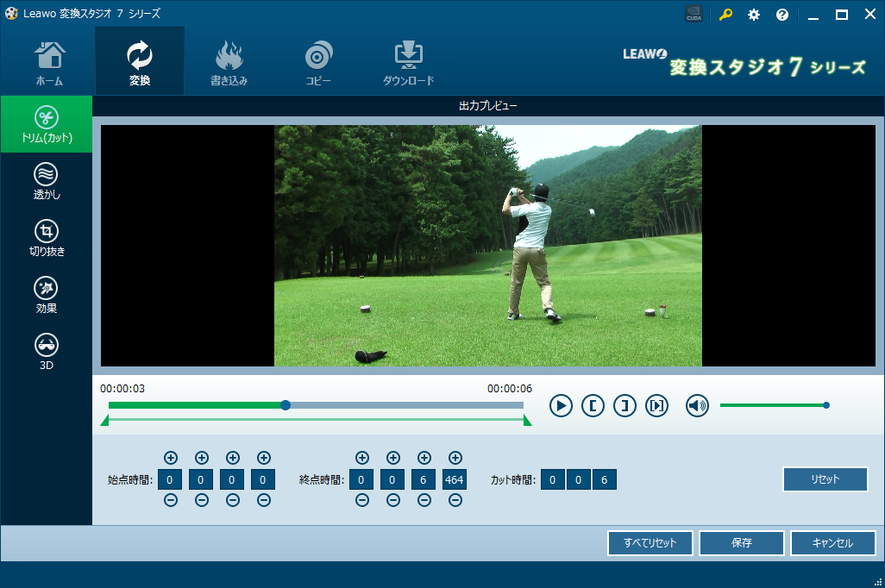Open help with question mark icon
Viewport: 885px width, 588px height.
[782, 15]
